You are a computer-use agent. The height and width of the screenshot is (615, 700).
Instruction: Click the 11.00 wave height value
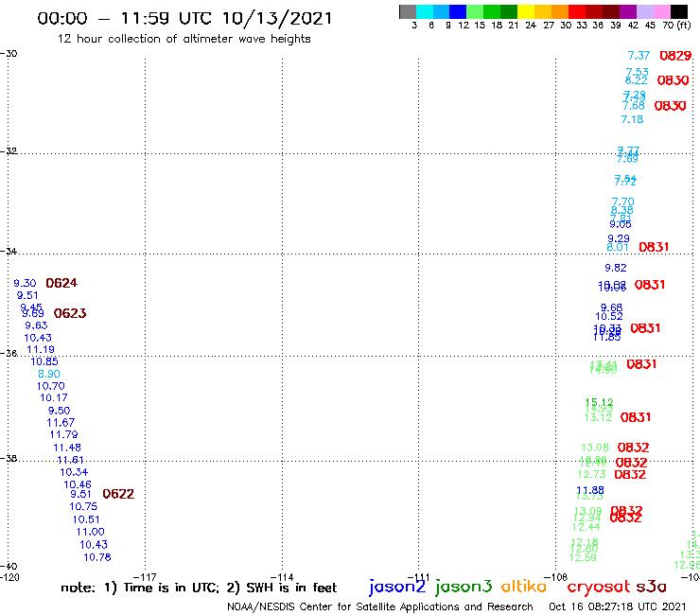pos(90,532)
